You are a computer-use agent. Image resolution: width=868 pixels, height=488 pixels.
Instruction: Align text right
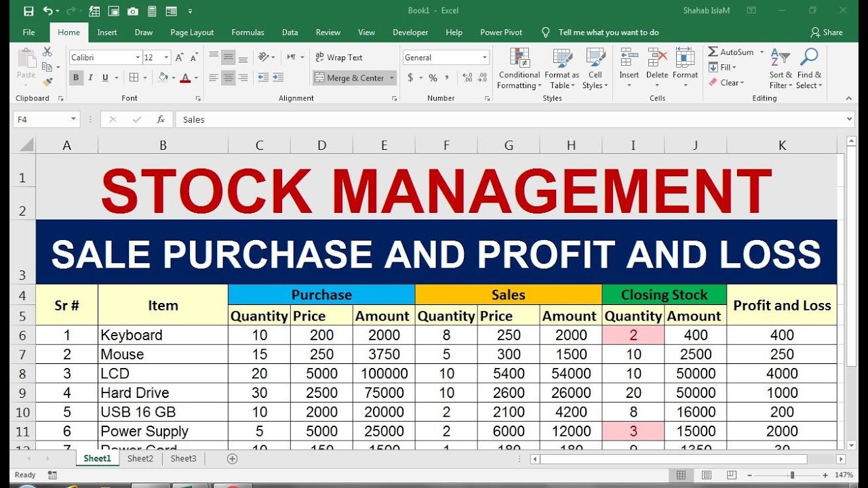click(243, 78)
